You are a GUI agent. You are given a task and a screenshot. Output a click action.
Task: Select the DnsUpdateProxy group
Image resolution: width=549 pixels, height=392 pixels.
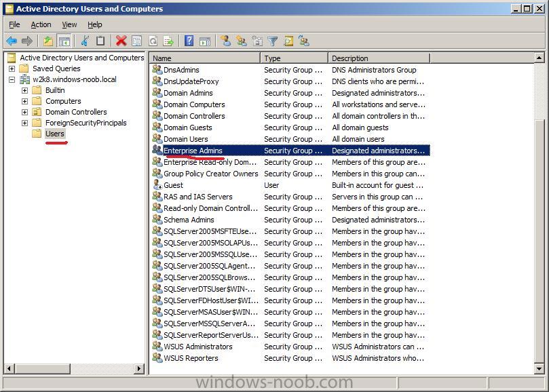pos(191,81)
